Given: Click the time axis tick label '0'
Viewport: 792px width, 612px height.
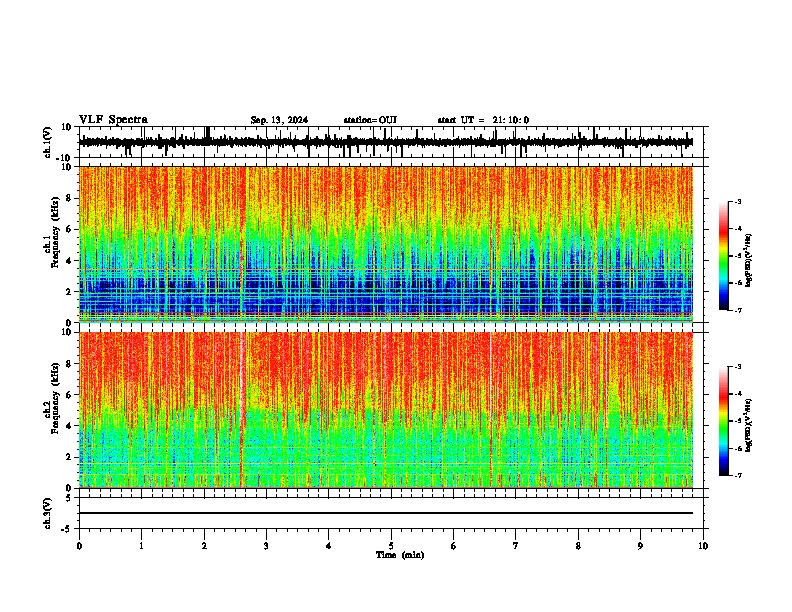Looking at the screenshot, I should pyautogui.click(x=79, y=546).
